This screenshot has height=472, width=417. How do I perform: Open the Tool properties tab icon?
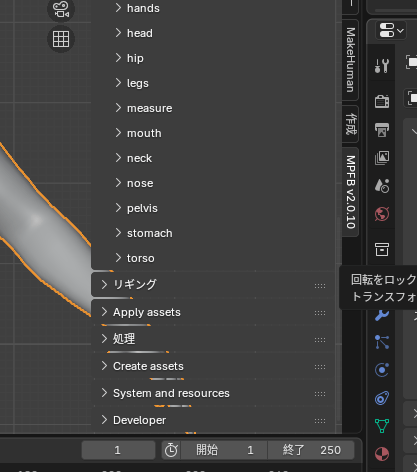coord(382,66)
